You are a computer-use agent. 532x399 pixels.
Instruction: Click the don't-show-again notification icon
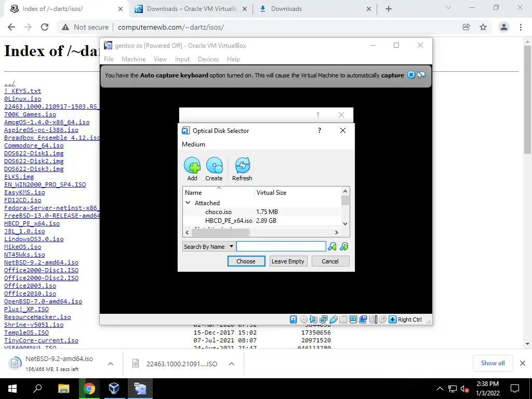tap(421, 75)
